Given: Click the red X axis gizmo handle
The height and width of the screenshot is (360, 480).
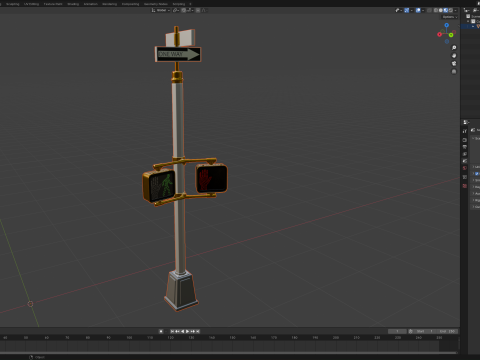Looking at the screenshot, I should click(439, 34).
